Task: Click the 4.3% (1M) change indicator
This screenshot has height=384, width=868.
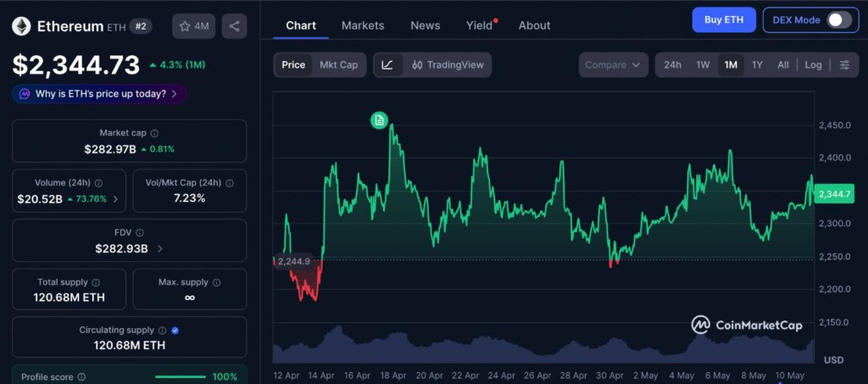Action: pos(177,64)
